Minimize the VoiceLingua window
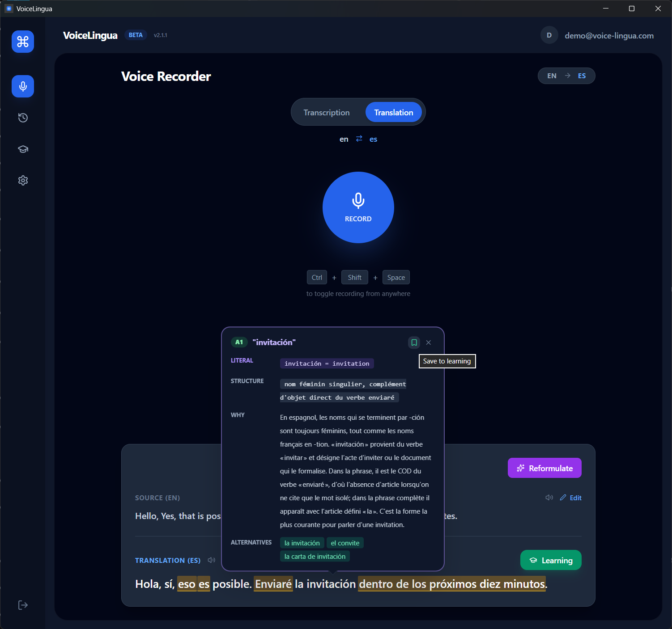Image resolution: width=672 pixels, height=629 pixels. coord(606,8)
